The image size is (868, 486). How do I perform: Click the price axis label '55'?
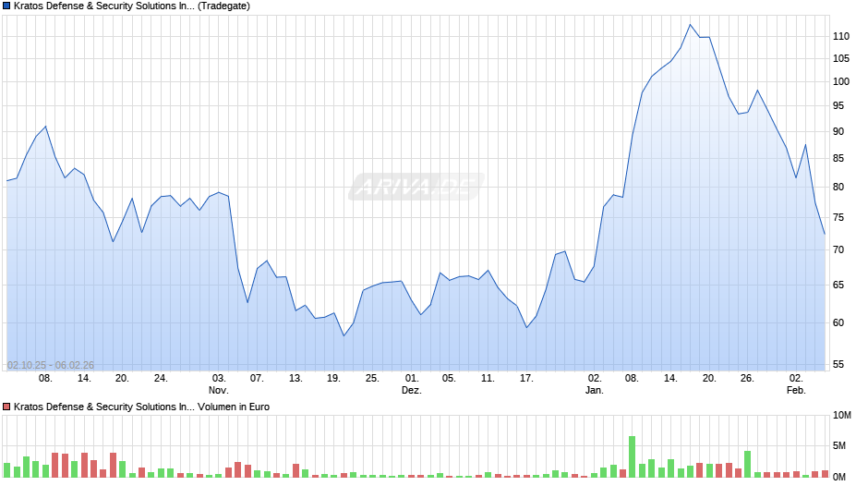[838, 364]
